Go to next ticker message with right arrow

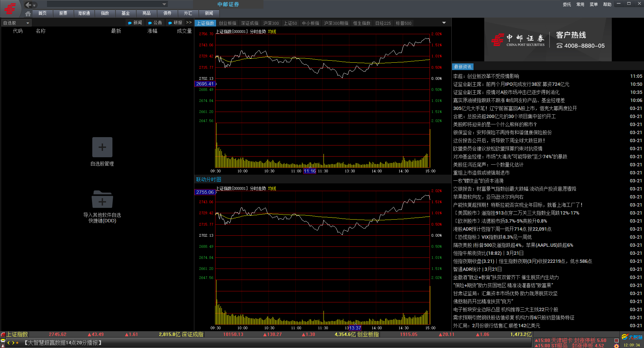(13, 343)
